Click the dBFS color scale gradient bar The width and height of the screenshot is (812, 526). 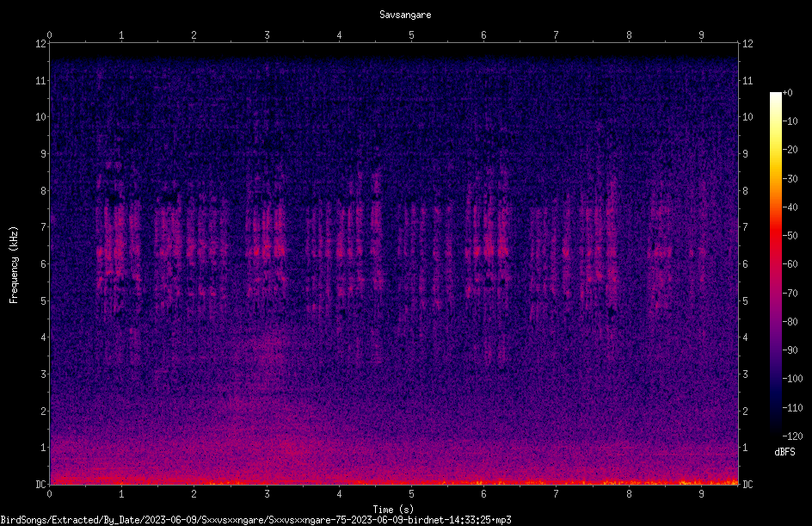[x=775, y=264]
